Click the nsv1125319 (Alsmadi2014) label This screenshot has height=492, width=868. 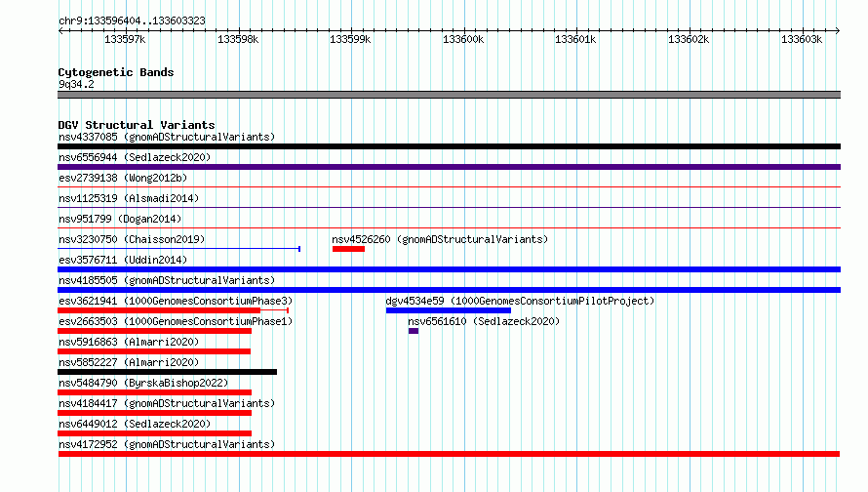[x=129, y=198]
